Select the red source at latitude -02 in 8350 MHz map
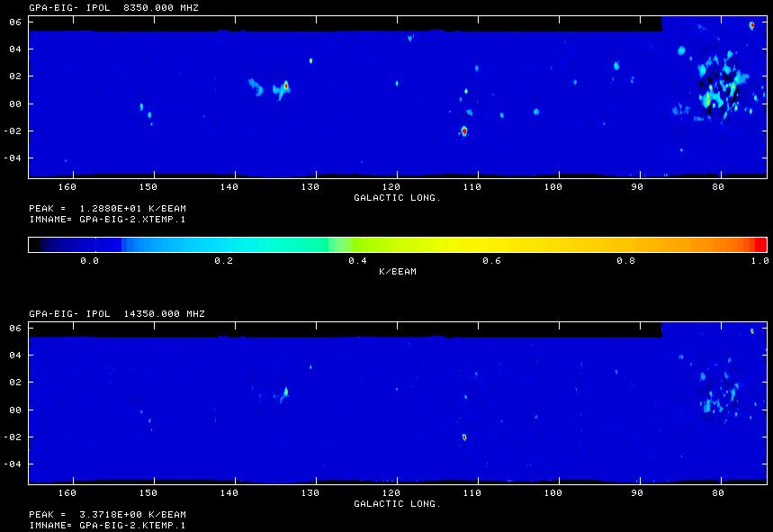Screen dimensions: 773x532 coord(464,131)
